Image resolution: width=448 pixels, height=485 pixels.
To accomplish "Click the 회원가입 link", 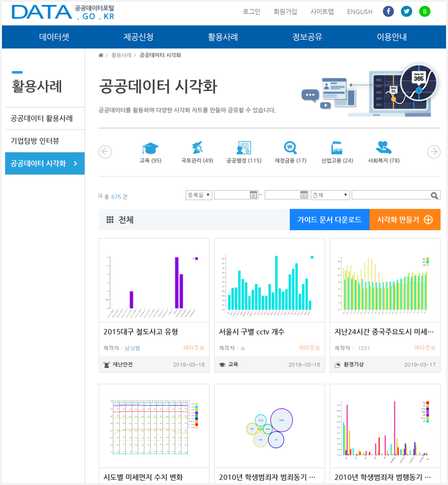I will 285,12.
